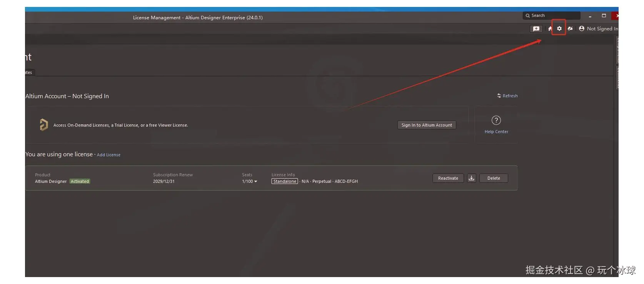Open the Help Center
The height and width of the screenshot is (284, 644).
496,125
